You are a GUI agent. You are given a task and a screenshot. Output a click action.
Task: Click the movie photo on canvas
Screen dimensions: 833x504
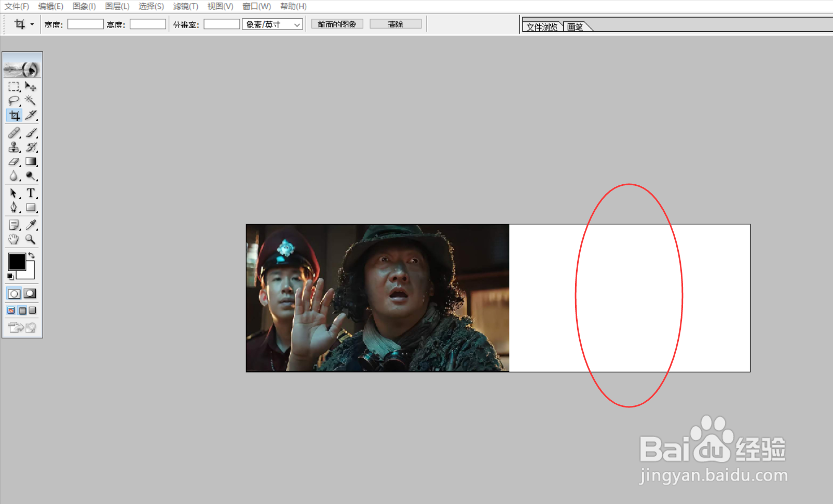point(378,298)
